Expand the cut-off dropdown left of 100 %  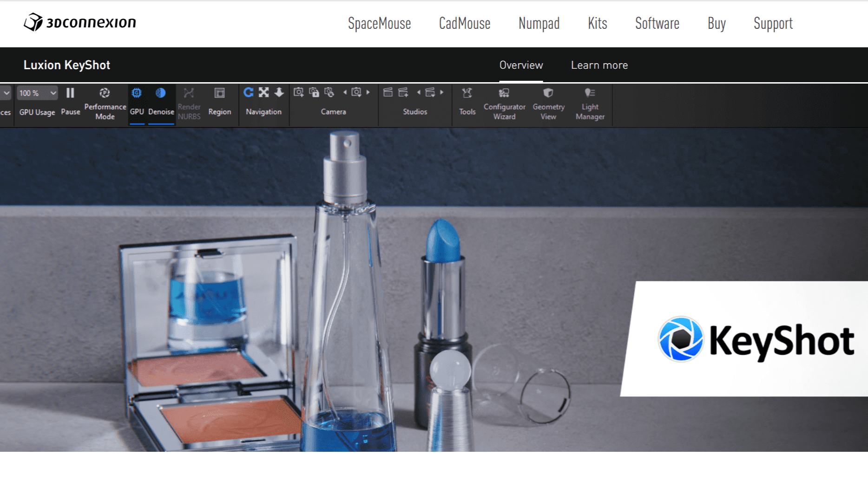[x=6, y=93]
